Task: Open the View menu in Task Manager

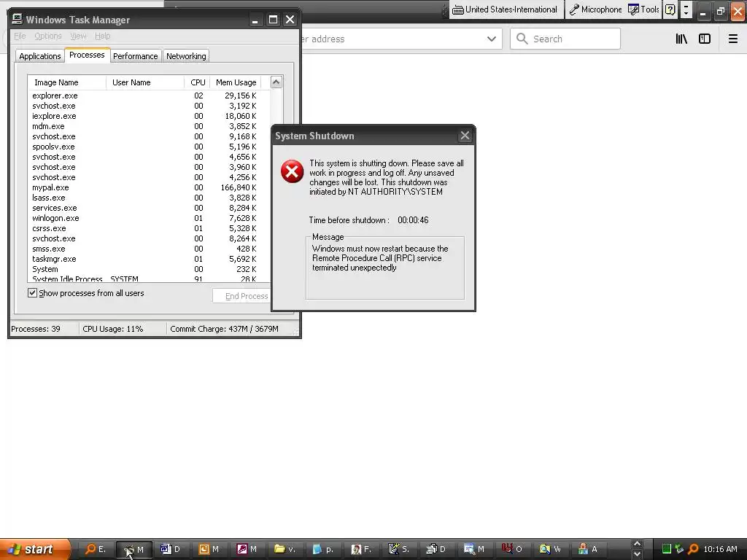Action: click(78, 36)
